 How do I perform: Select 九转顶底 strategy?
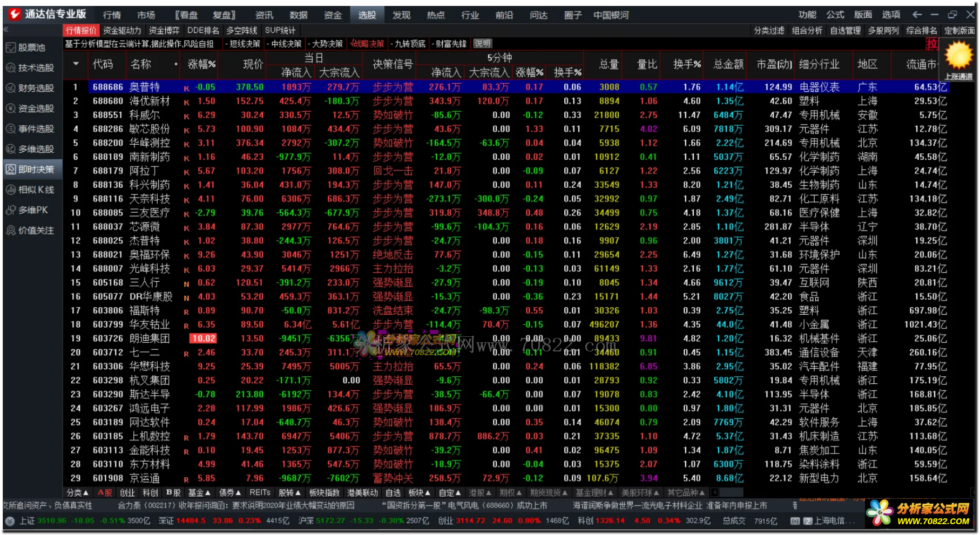[410, 44]
